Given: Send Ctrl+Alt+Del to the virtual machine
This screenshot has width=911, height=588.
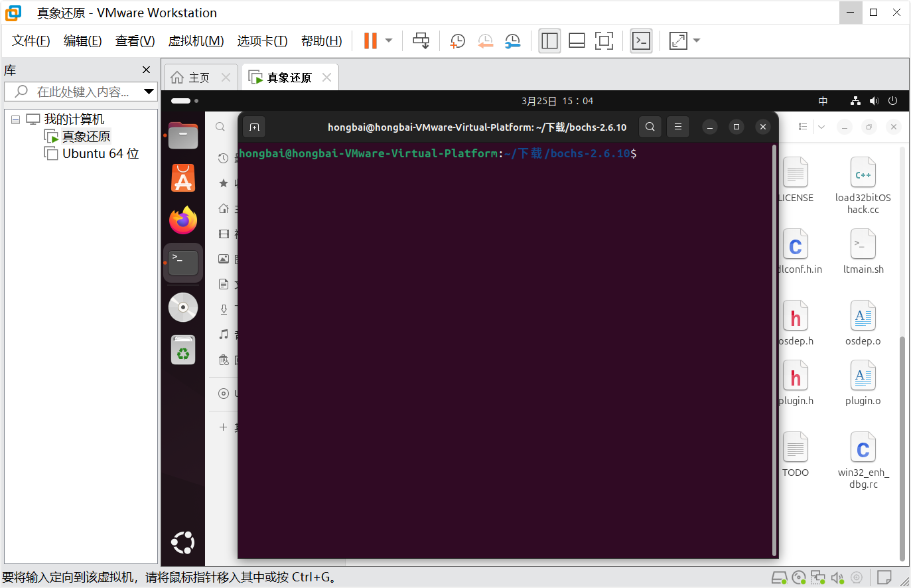Looking at the screenshot, I should [421, 40].
